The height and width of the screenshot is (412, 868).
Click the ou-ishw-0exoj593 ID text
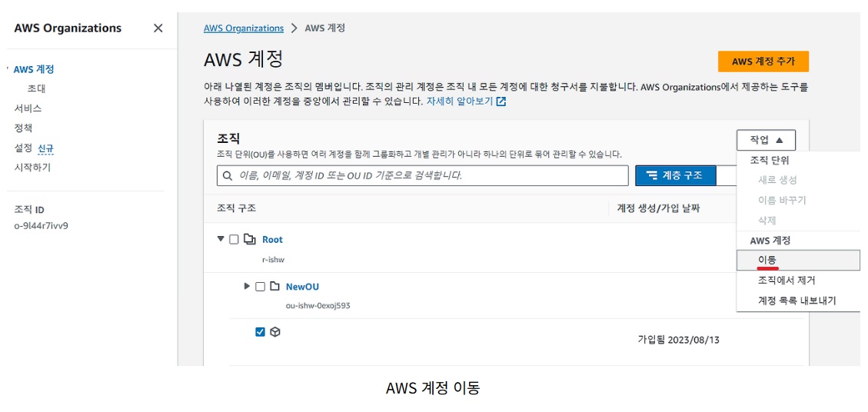click(x=318, y=305)
